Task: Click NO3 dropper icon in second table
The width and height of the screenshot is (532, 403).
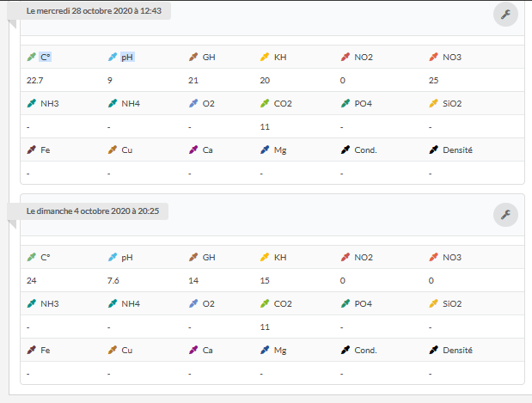Action: tap(434, 257)
